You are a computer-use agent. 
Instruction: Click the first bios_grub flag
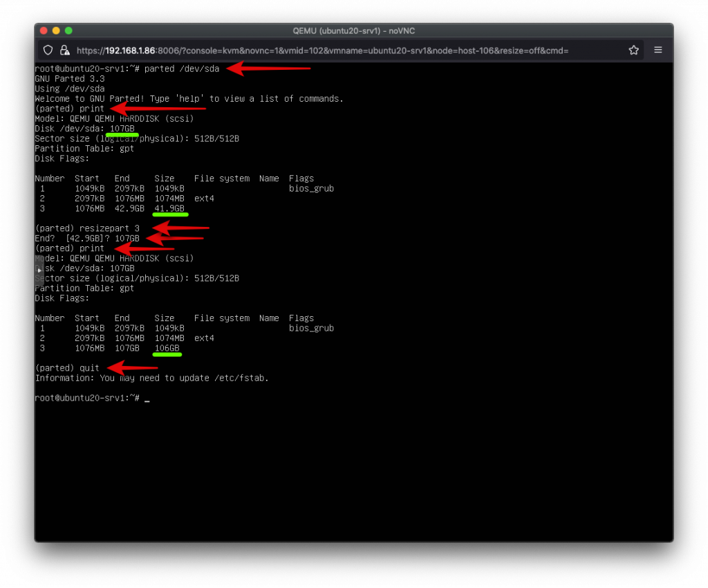click(x=311, y=188)
